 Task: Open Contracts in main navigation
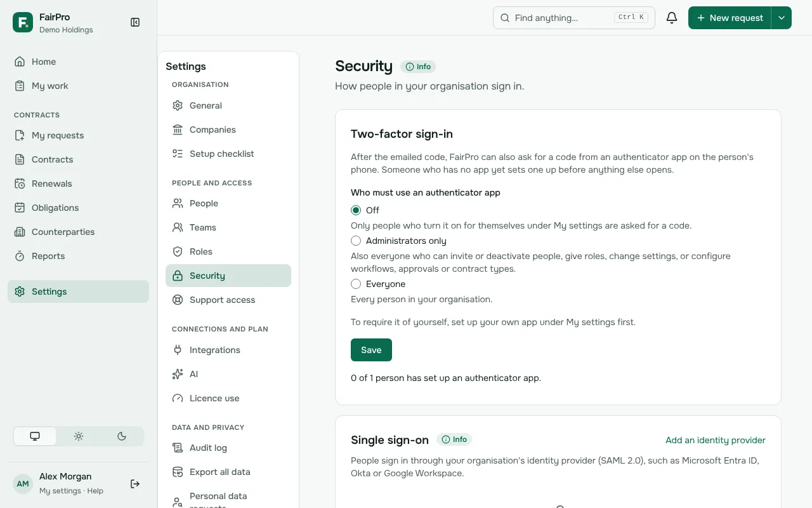78,159
